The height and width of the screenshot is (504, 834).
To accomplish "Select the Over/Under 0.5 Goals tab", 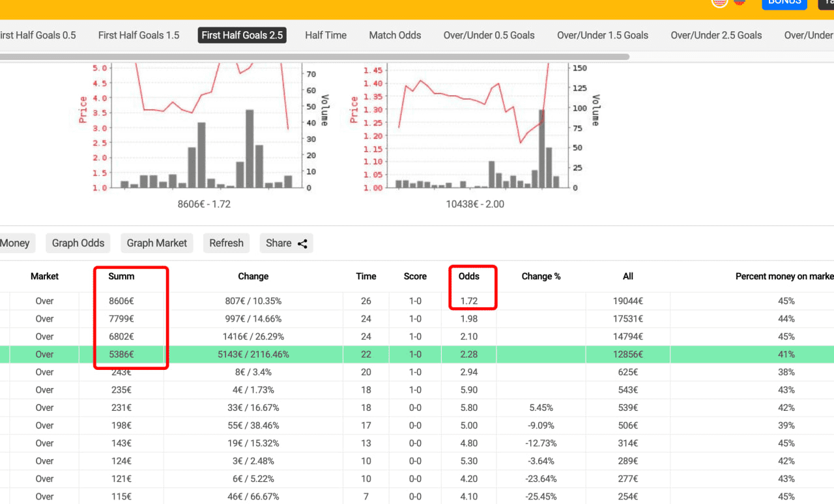I will (489, 35).
